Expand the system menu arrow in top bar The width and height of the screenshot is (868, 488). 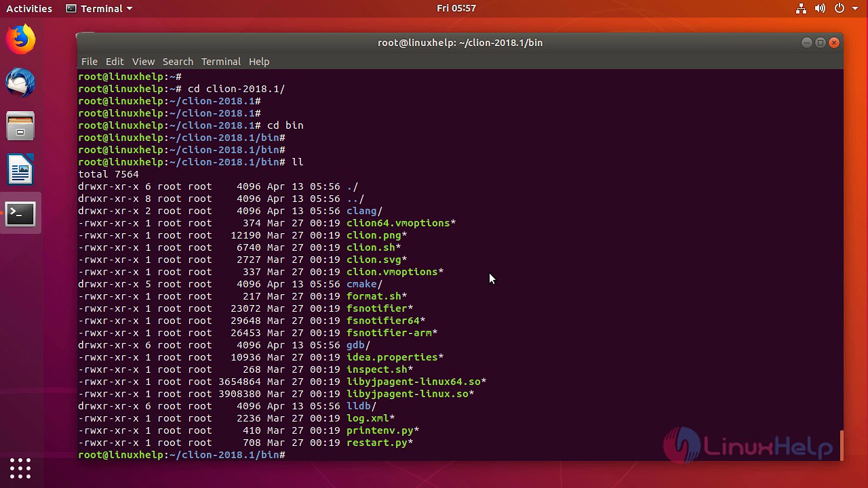(x=854, y=9)
